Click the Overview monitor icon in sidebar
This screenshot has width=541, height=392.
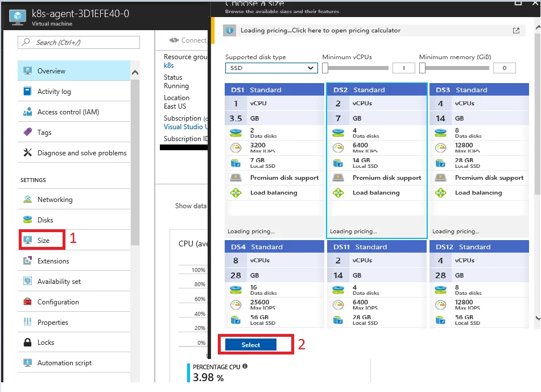click(28, 71)
